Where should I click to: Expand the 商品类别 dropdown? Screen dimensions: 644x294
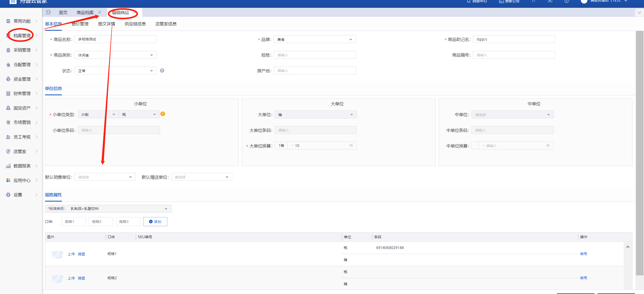point(115,55)
